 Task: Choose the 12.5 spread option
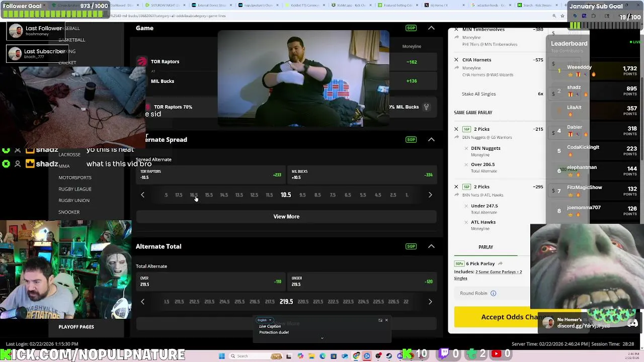[x=254, y=195]
